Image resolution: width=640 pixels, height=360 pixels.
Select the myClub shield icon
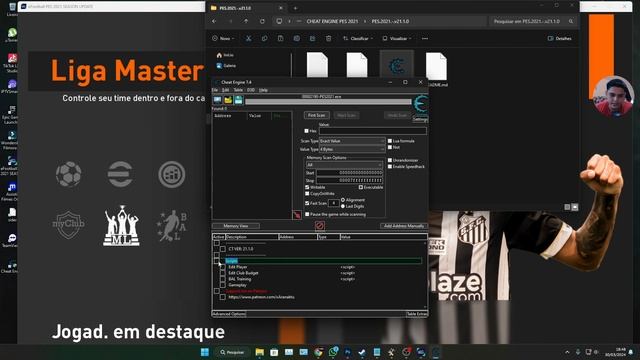click(x=68, y=224)
